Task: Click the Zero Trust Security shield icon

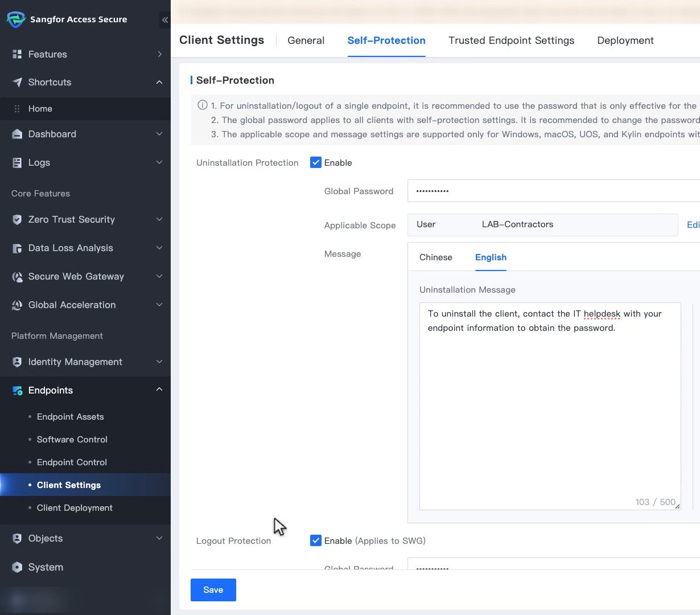Action: pos(17,219)
